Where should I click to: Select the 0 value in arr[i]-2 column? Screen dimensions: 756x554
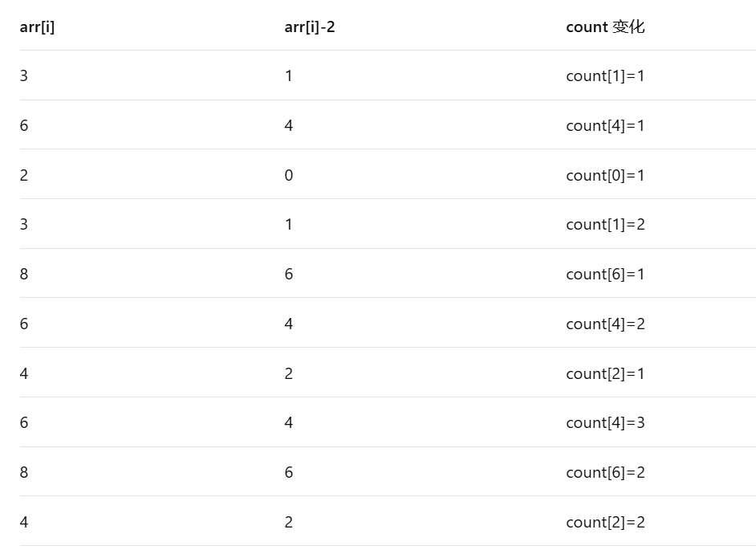[288, 175]
